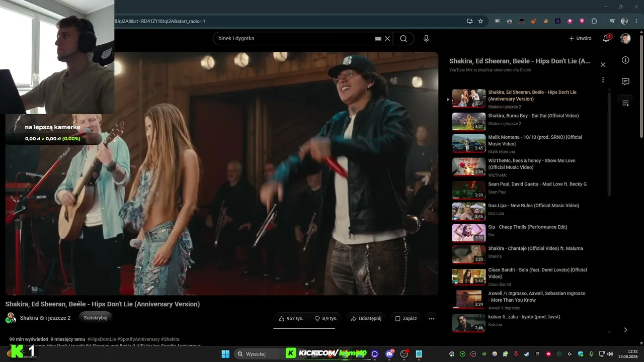The height and width of the screenshot is (362, 644).
Task: Subscribe with the Subskrybuj button
Action: 95,318
